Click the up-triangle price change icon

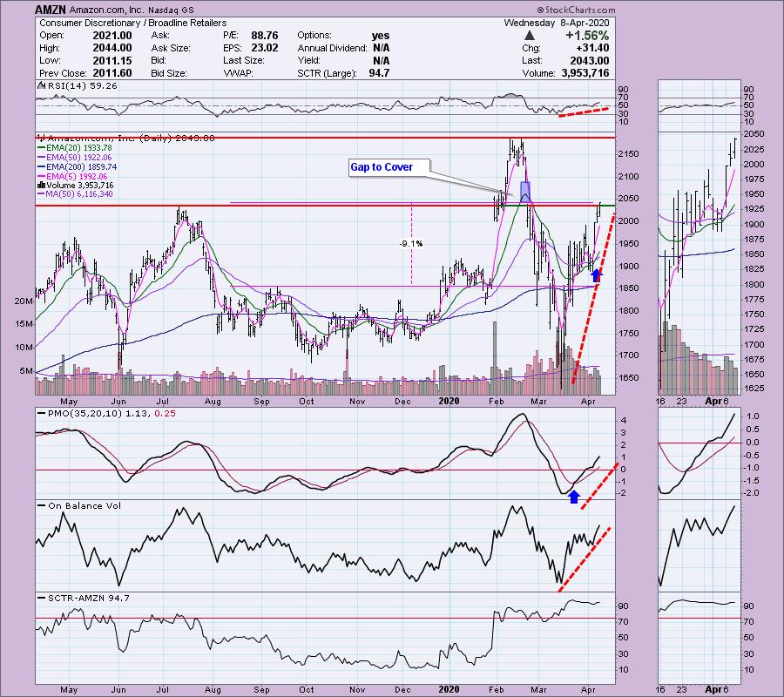pos(530,36)
